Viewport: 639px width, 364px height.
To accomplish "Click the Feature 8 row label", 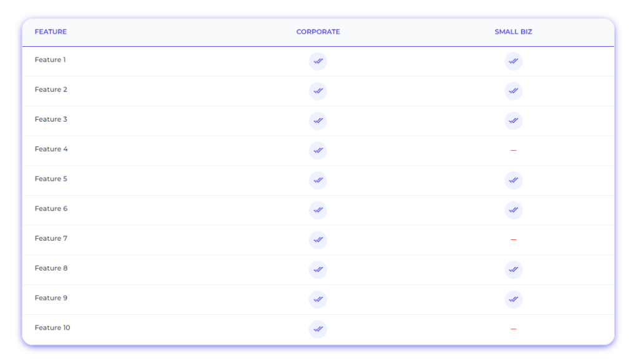I will 51,268.
